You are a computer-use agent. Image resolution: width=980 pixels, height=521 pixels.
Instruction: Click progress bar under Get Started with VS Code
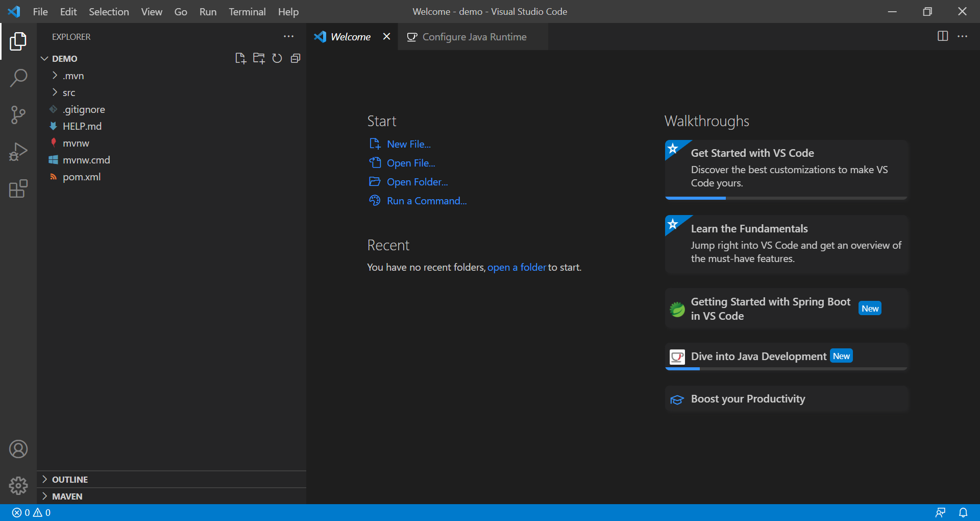point(786,198)
